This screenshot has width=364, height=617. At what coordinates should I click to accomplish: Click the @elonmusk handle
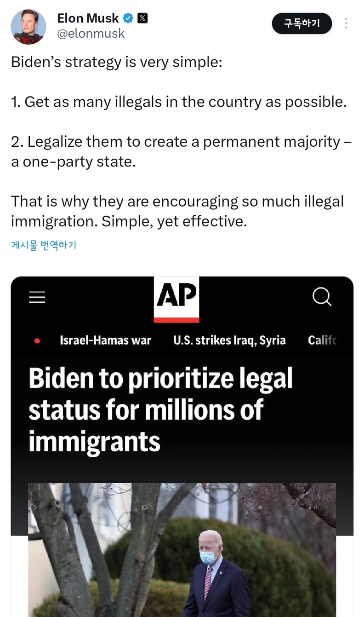pos(91,34)
